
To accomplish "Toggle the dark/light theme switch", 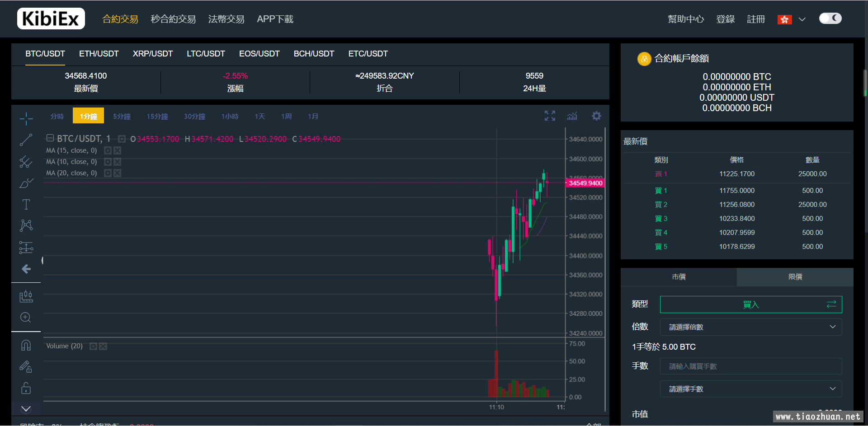I will 830,19.
